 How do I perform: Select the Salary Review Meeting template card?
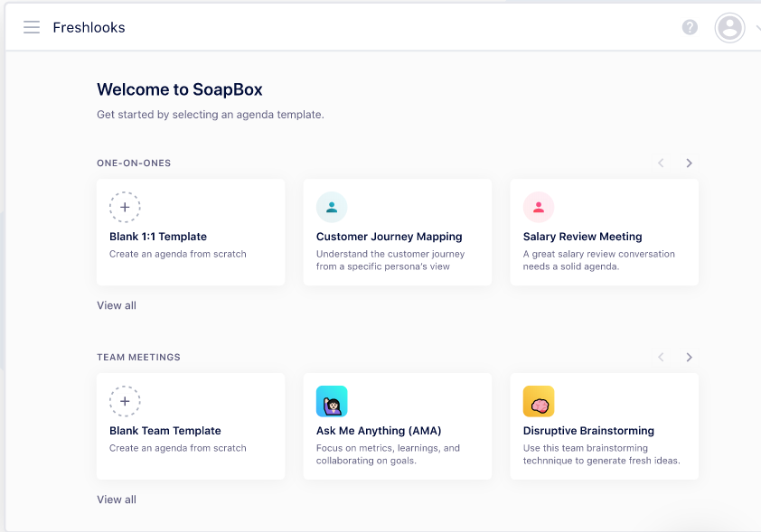[604, 232]
